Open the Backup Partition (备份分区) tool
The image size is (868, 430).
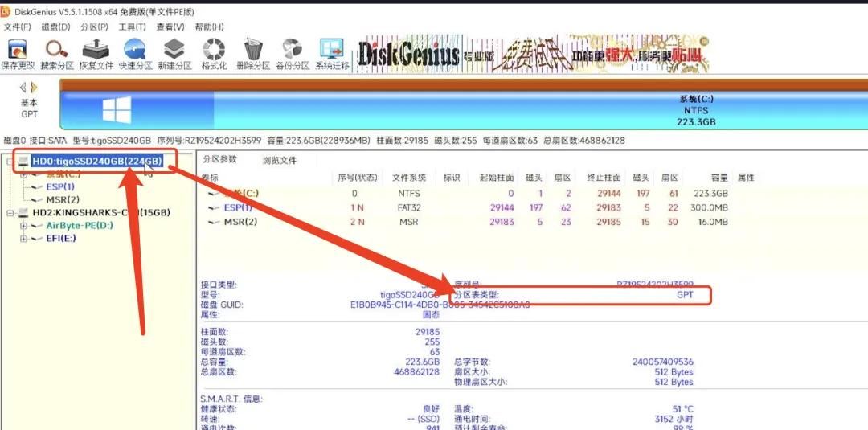pos(293,54)
